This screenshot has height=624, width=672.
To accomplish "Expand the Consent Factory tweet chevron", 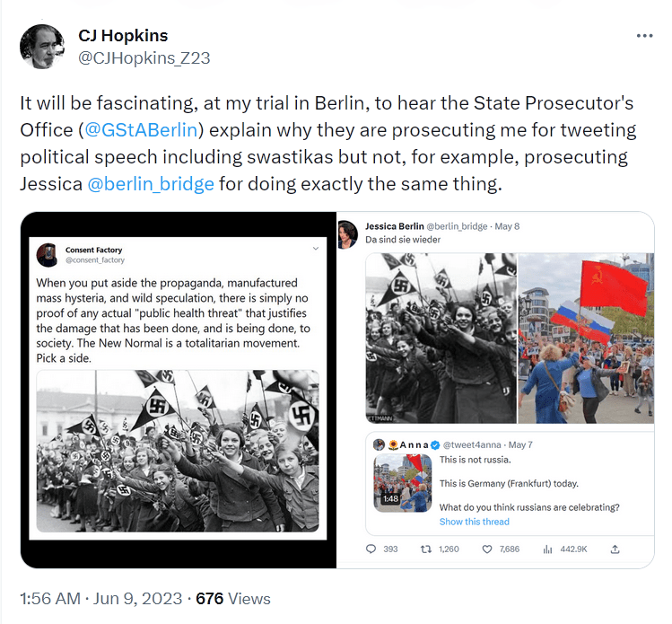I will pyautogui.click(x=315, y=248).
